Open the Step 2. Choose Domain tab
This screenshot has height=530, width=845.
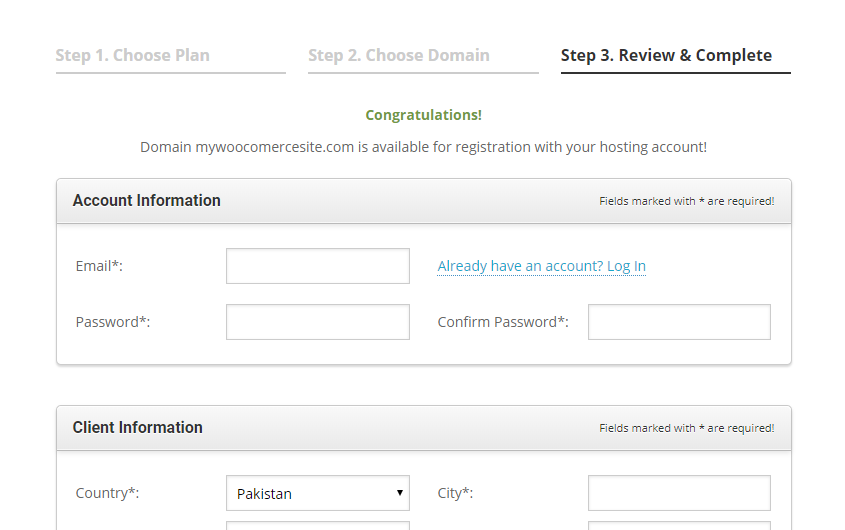[399, 56]
